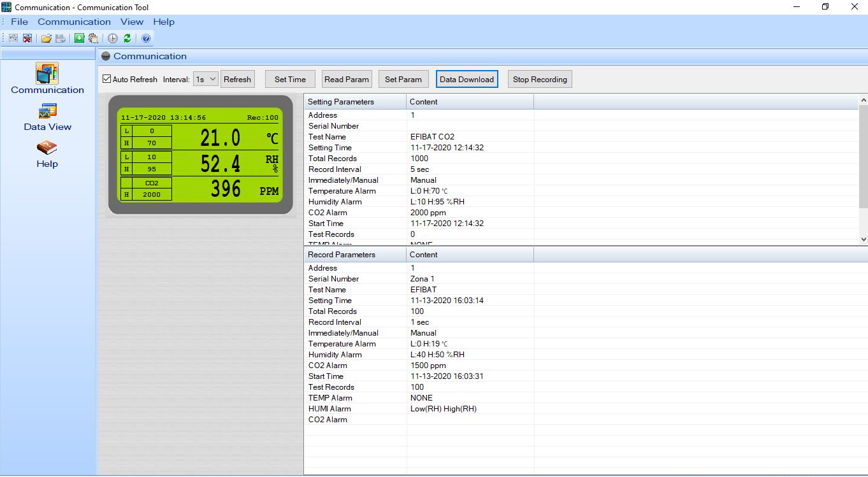Select the 'L:0 H:70 ℃' temperature alarm value
Image resolution: width=868 pixels, height=477 pixels.
coord(429,191)
